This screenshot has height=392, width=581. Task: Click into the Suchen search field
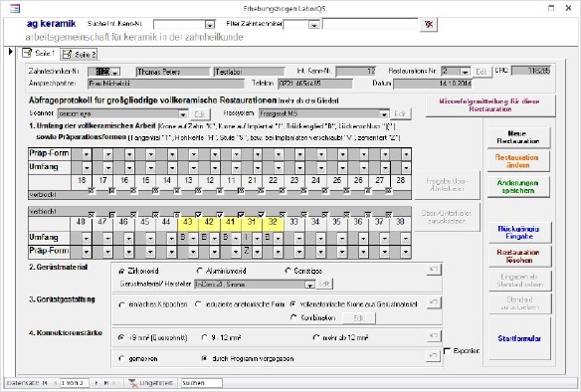[202, 383]
